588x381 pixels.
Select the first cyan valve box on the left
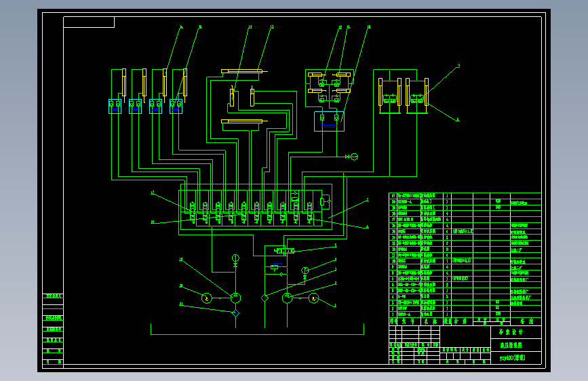tap(115, 106)
